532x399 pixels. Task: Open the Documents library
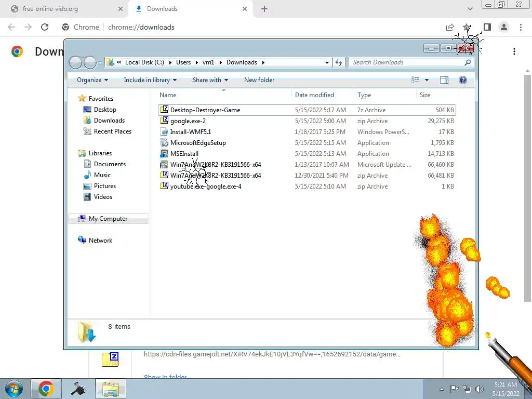(x=110, y=164)
